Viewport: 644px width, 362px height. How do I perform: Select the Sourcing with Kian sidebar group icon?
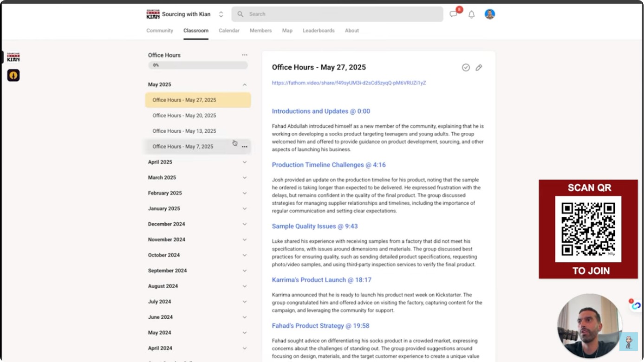[13, 57]
